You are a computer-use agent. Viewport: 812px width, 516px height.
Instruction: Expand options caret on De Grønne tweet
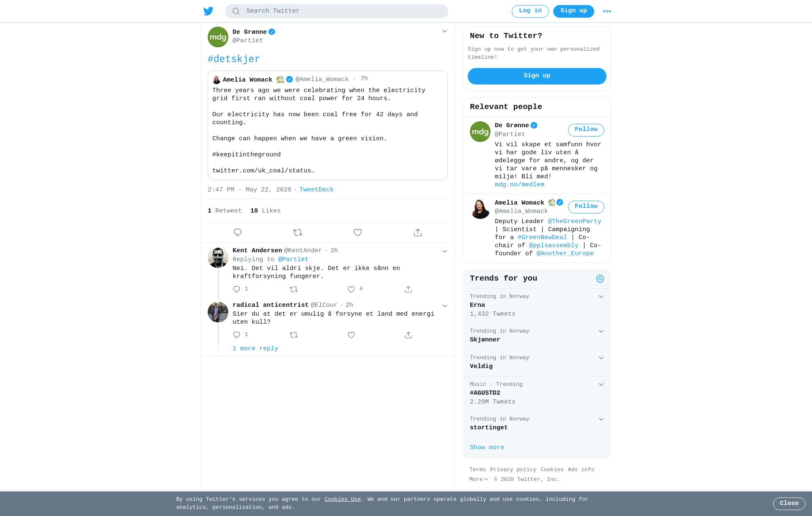pyautogui.click(x=444, y=31)
